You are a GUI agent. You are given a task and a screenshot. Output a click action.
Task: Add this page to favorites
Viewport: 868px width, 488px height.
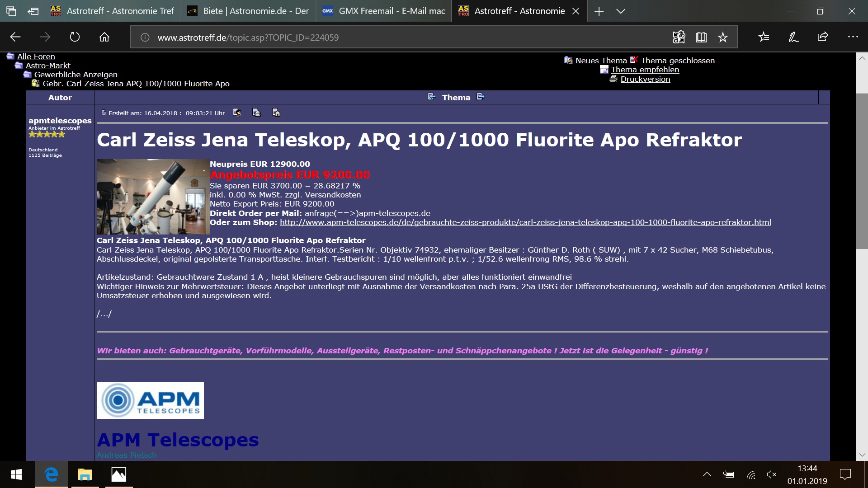[723, 37]
